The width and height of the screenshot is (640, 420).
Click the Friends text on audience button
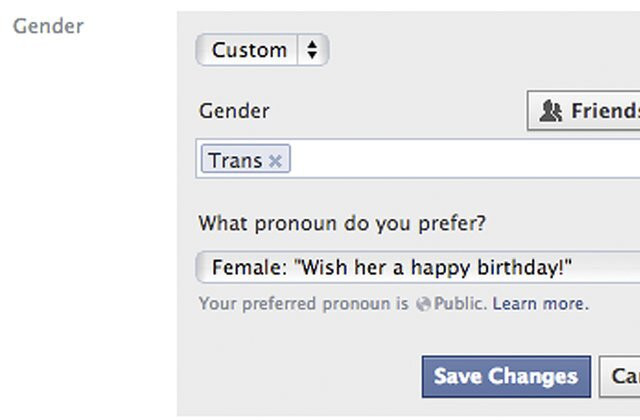tap(604, 111)
